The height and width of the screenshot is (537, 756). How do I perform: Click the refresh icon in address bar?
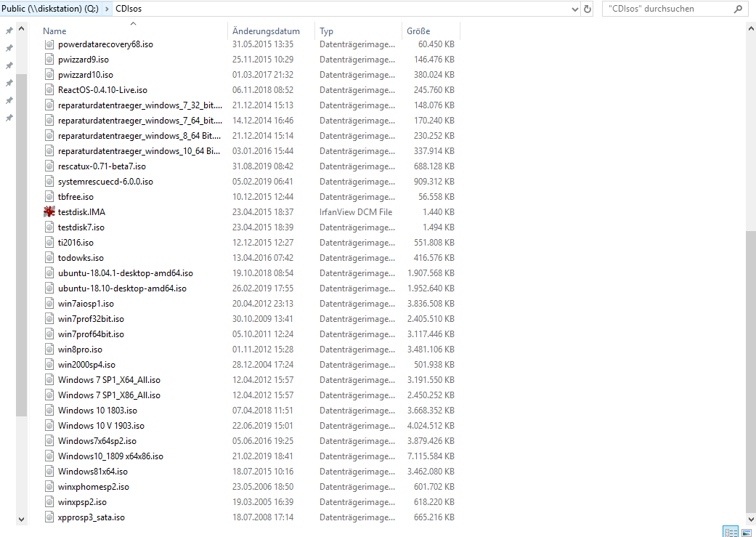click(588, 9)
